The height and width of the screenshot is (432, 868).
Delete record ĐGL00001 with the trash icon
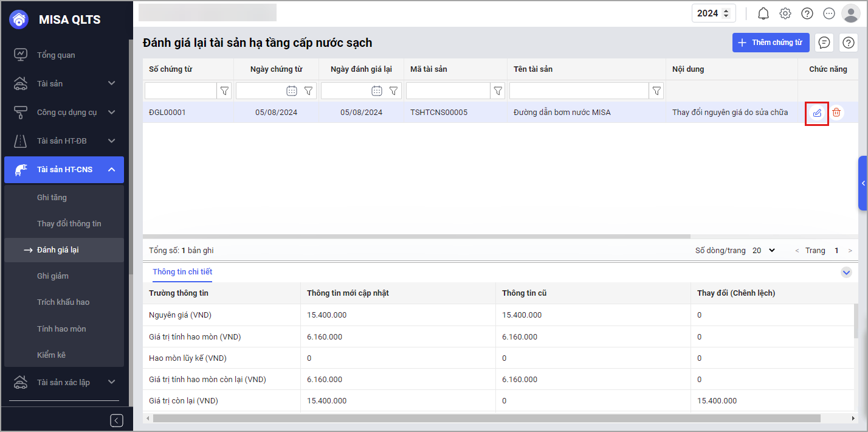tap(836, 113)
